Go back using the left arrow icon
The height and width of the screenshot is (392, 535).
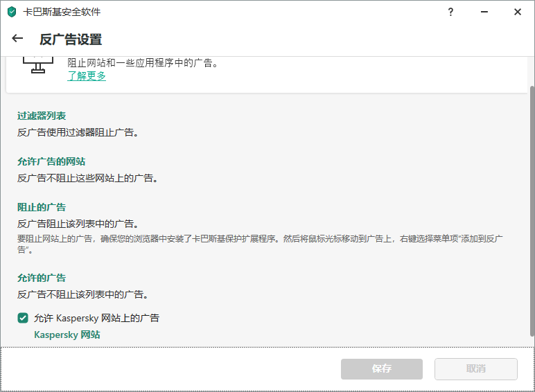click(x=17, y=39)
